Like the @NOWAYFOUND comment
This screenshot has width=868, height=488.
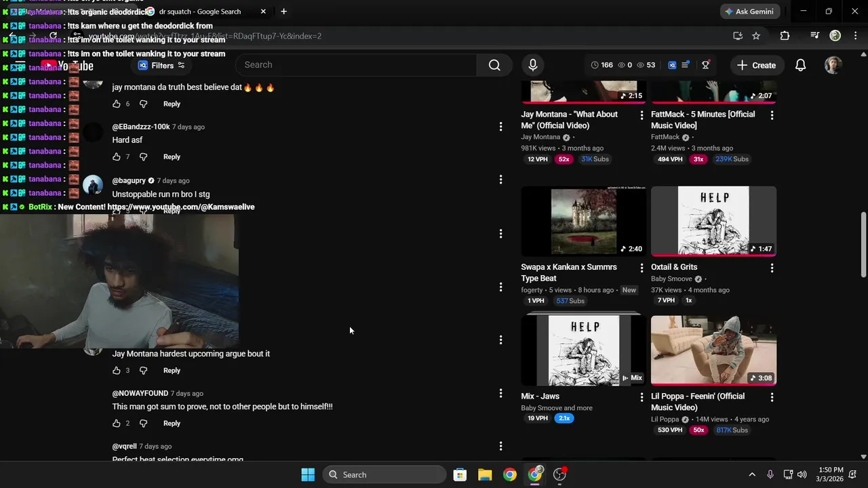[x=117, y=423]
